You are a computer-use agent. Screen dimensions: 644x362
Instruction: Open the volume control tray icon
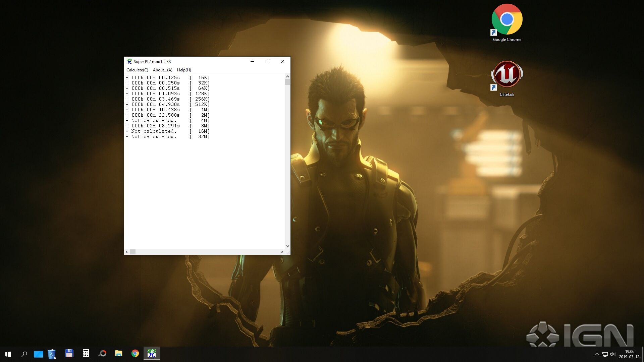pos(613,354)
